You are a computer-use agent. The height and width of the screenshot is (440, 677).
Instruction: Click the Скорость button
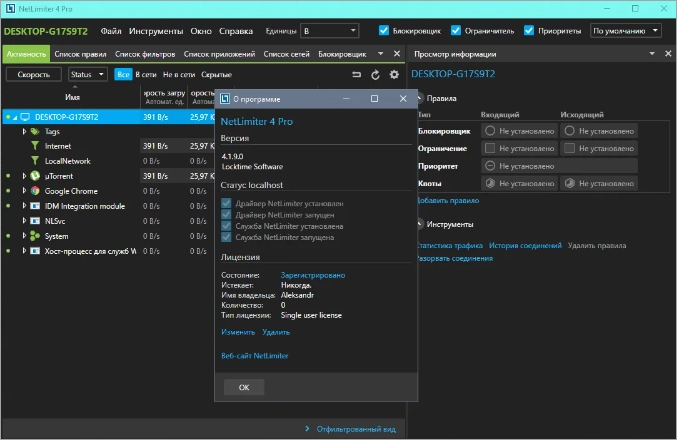tap(34, 74)
